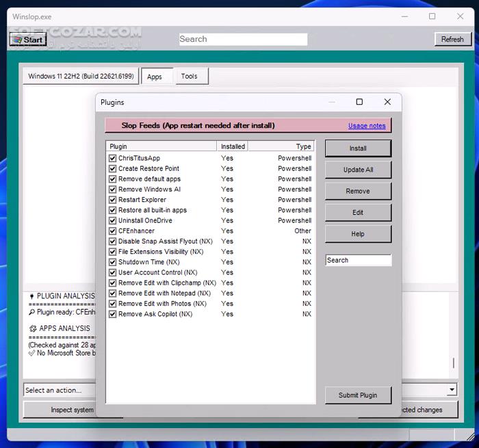Click the Submit Plugin button
This screenshot has width=479, height=448.
[358, 395]
